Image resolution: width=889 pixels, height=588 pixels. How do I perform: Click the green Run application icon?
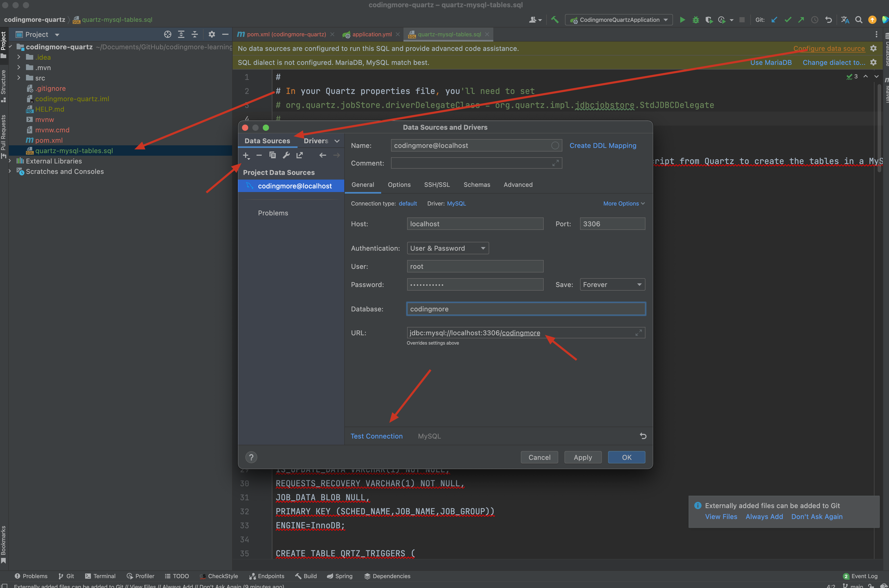coord(682,20)
